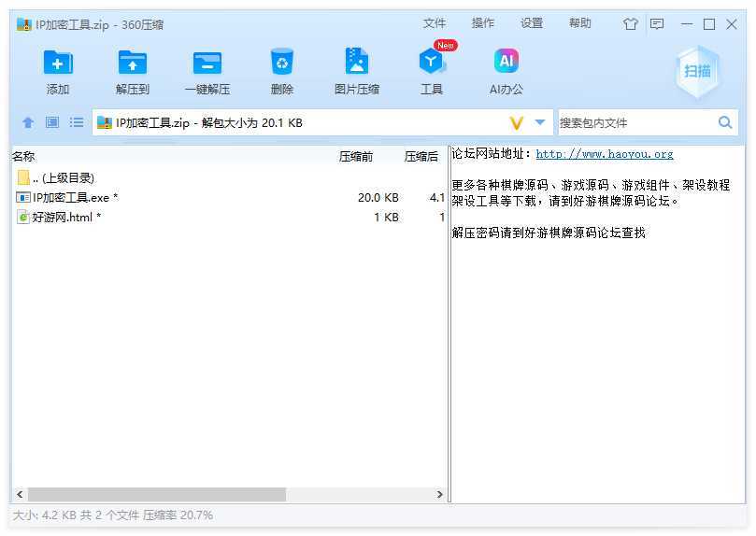Open the http://www.haoyou.org link
This screenshot has width=756, height=536.
point(604,154)
